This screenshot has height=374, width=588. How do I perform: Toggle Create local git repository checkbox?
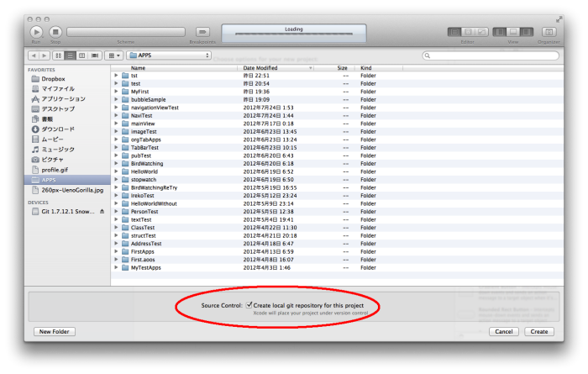pos(249,305)
